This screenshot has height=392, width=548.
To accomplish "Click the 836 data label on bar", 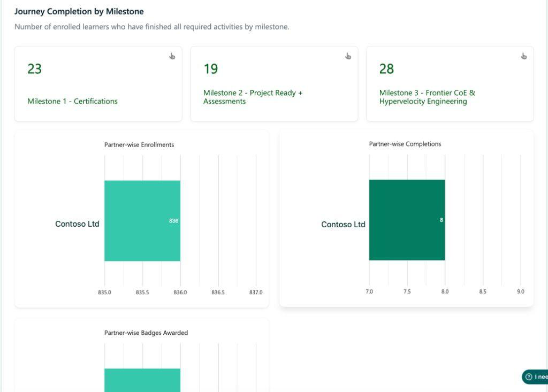I will [174, 221].
